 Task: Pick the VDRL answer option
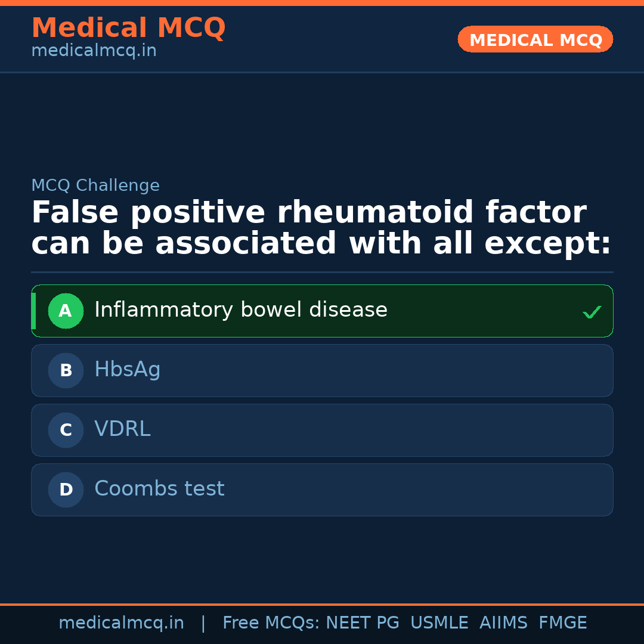click(x=122, y=429)
